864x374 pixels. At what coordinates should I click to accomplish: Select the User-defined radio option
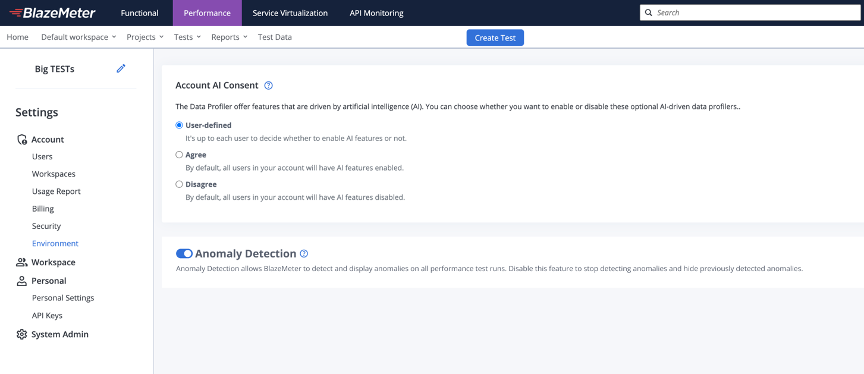click(x=179, y=125)
